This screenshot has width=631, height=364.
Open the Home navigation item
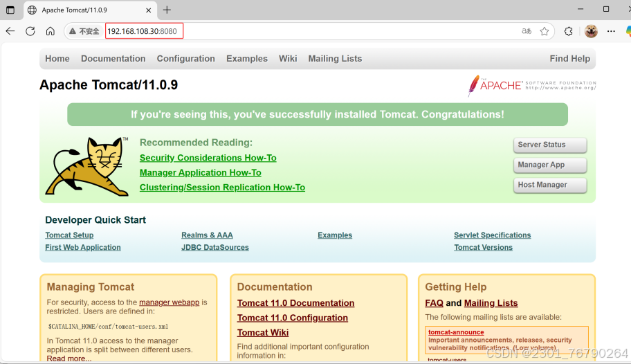pos(57,59)
